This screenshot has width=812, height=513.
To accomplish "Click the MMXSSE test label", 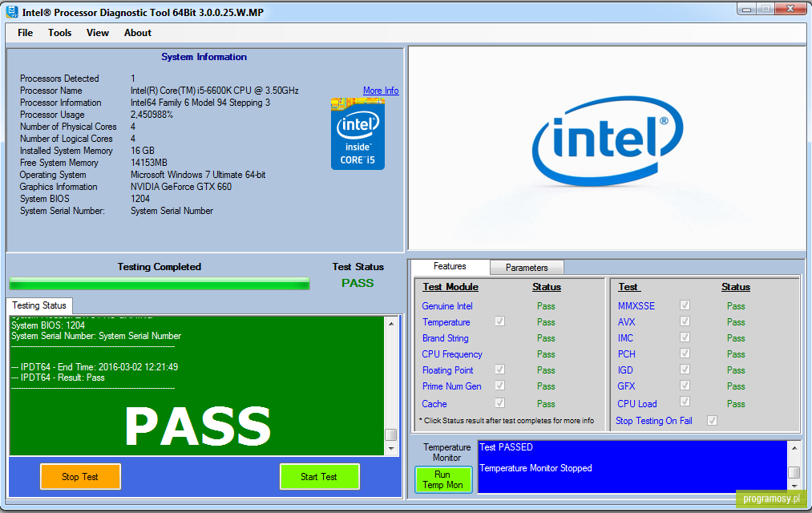I will [636, 306].
